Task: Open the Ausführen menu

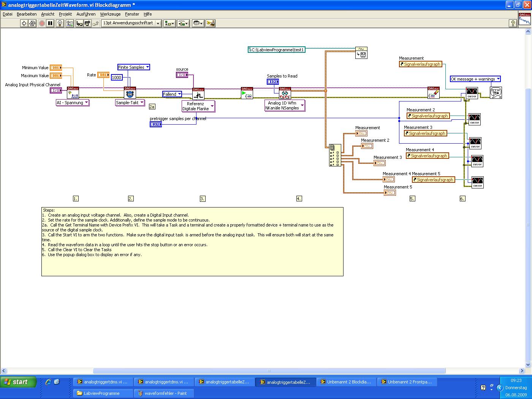Action: (x=86, y=14)
